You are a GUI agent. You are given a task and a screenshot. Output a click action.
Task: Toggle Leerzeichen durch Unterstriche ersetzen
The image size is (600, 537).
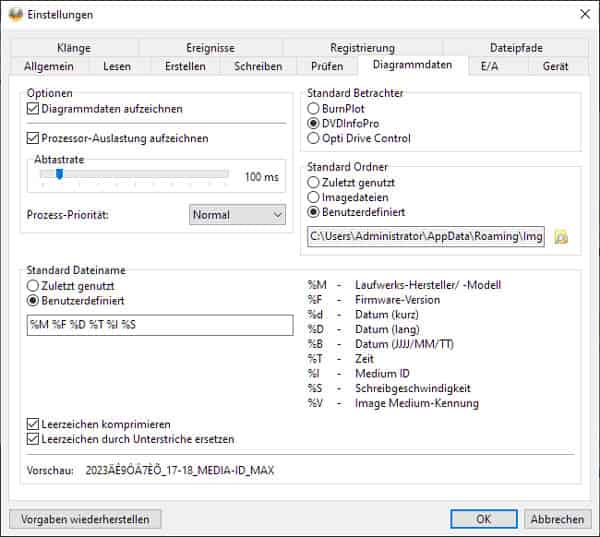[36, 439]
